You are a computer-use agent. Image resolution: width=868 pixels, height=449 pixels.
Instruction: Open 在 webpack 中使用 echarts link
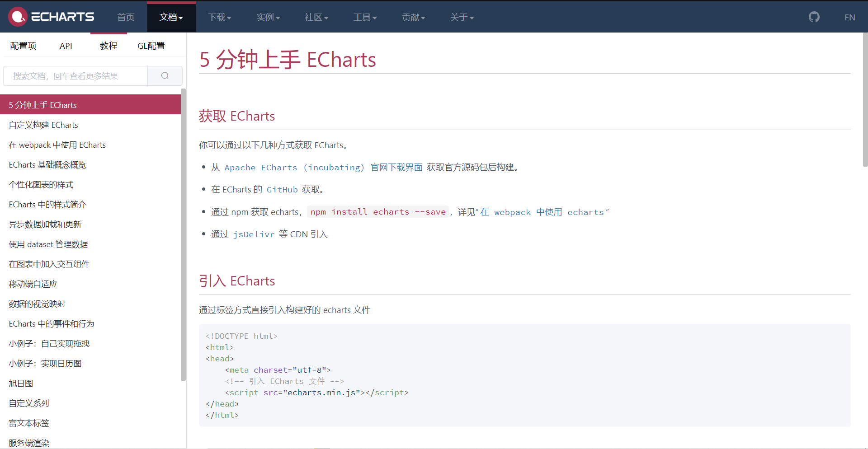point(542,212)
